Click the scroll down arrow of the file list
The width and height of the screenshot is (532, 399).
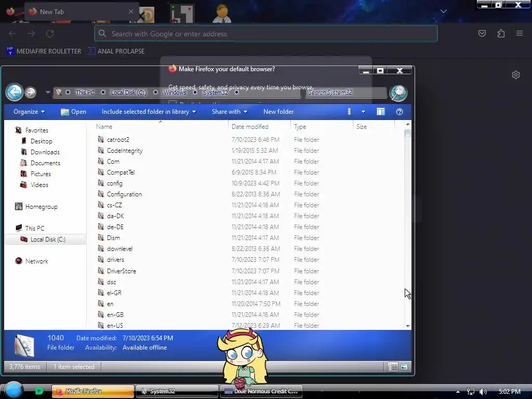click(408, 326)
